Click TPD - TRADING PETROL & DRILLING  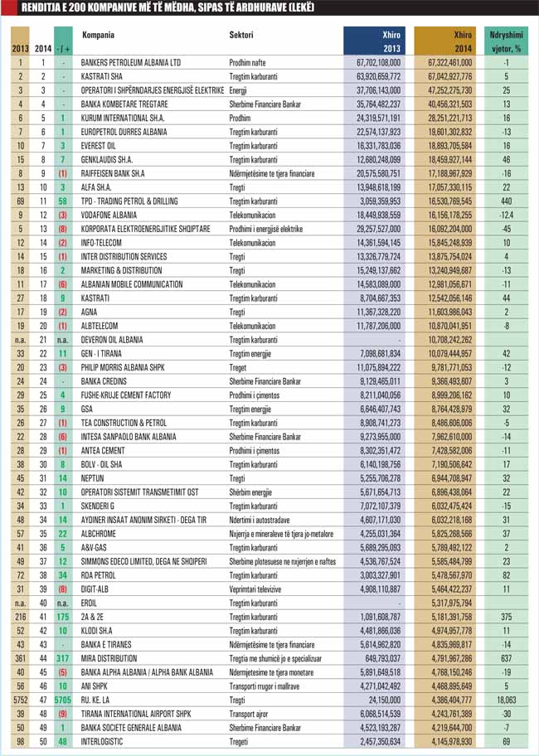tap(129, 201)
